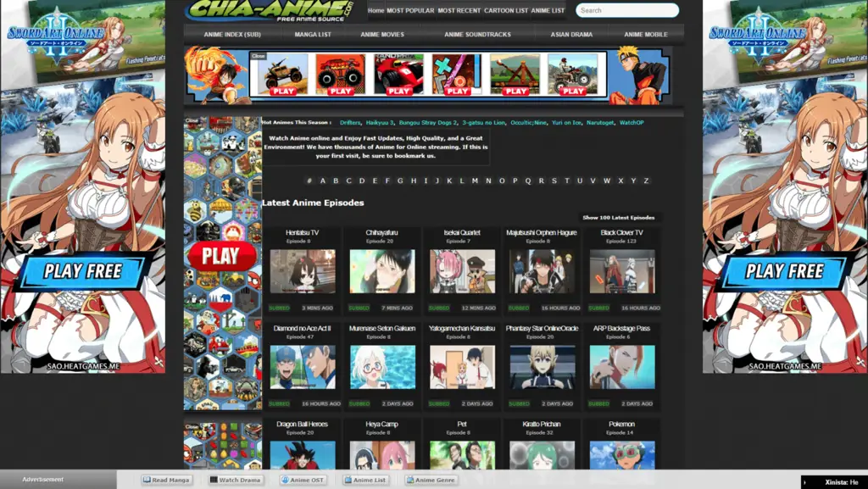
Task: Open Cartoon List in top navigation
Action: coord(506,10)
